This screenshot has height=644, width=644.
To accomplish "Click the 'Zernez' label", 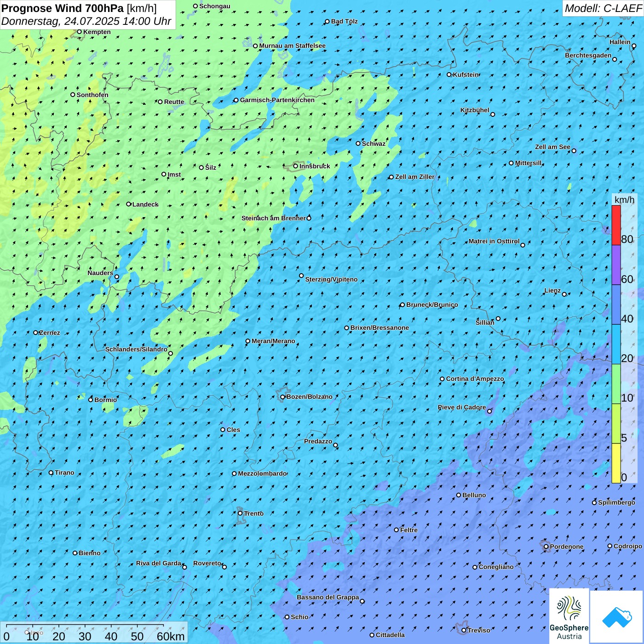I will [x=50, y=333].
